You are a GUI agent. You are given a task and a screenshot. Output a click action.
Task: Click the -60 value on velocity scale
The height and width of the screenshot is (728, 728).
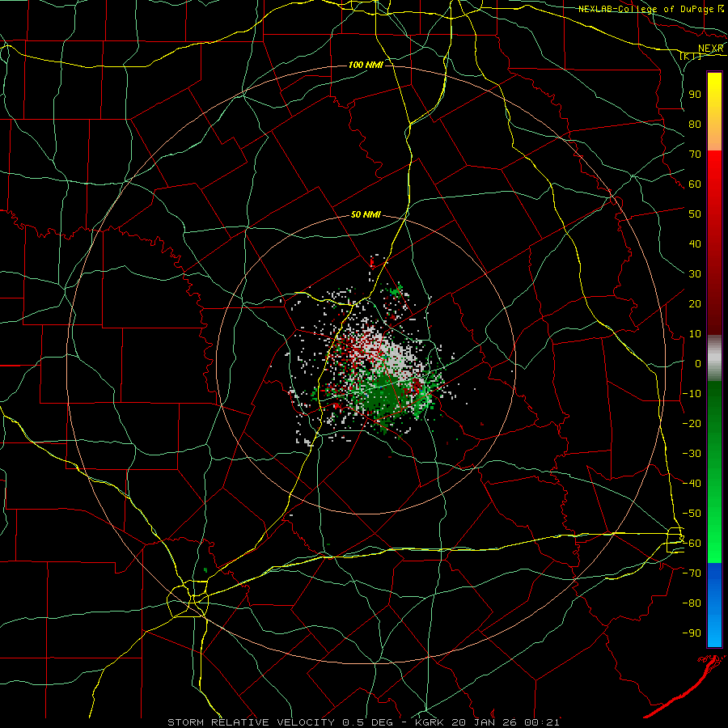point(692,544)
